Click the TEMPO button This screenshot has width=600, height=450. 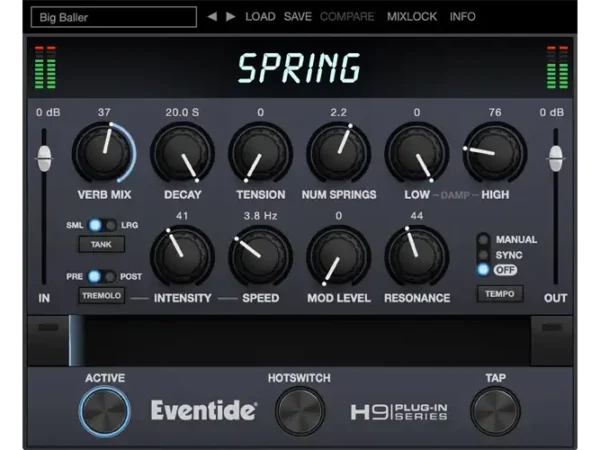pyautogui.click(x=500, y=294)
